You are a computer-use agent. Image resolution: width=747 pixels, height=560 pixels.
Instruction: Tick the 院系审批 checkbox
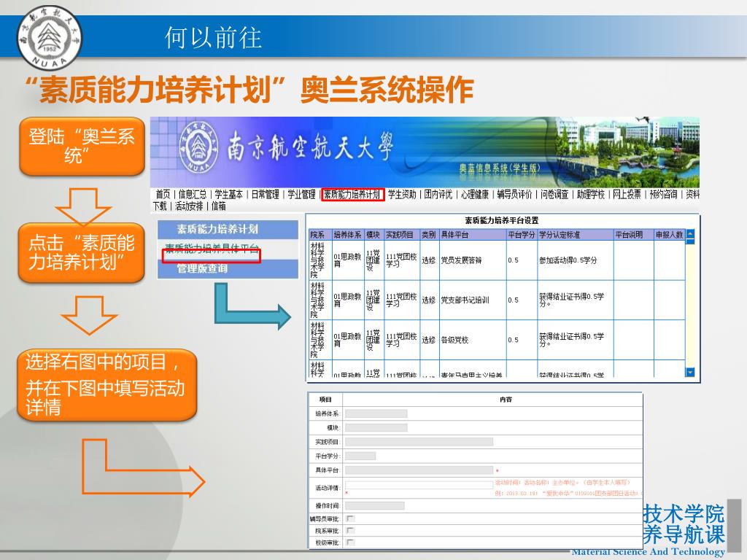pos(351,530)
